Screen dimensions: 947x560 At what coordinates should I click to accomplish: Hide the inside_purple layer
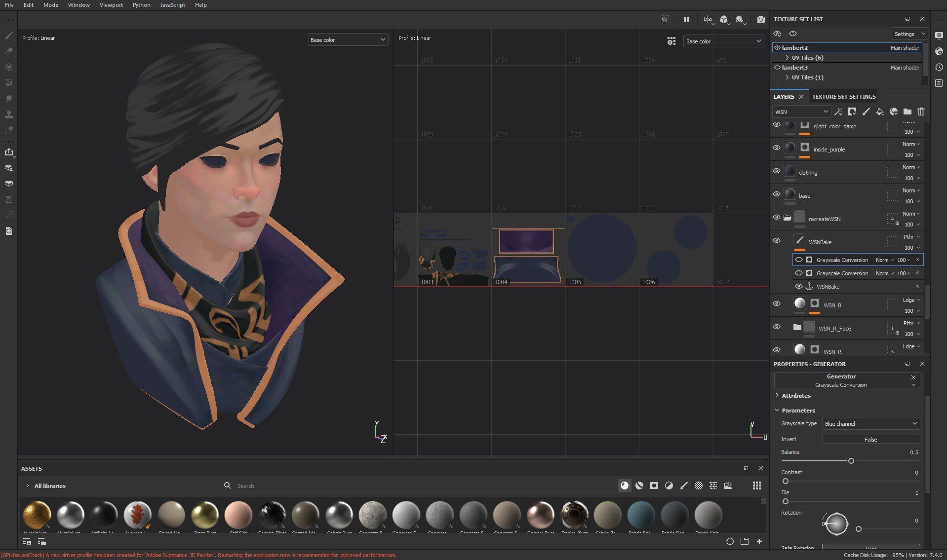tap(777, 148)
